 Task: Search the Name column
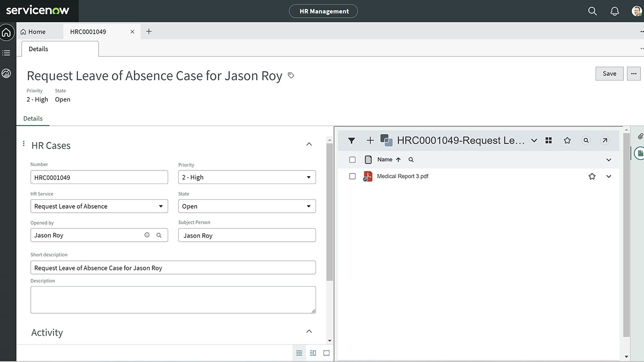coord(411,159)
